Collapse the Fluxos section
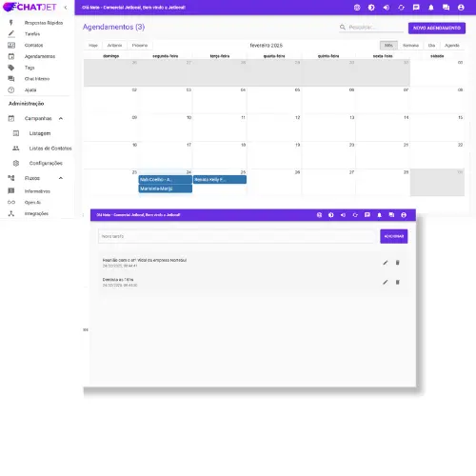476x476 pixels. click(61, 178)
